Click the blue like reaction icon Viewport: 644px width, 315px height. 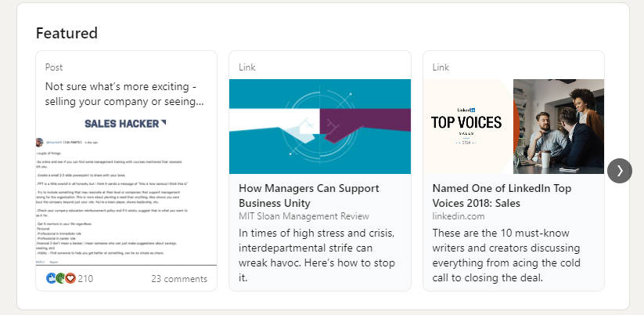coord(52,278)
